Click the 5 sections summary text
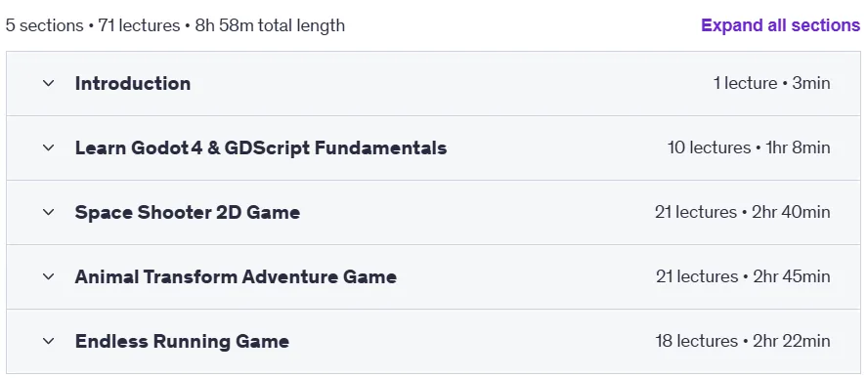The image size is (868, 378). (x=44, y=26)
